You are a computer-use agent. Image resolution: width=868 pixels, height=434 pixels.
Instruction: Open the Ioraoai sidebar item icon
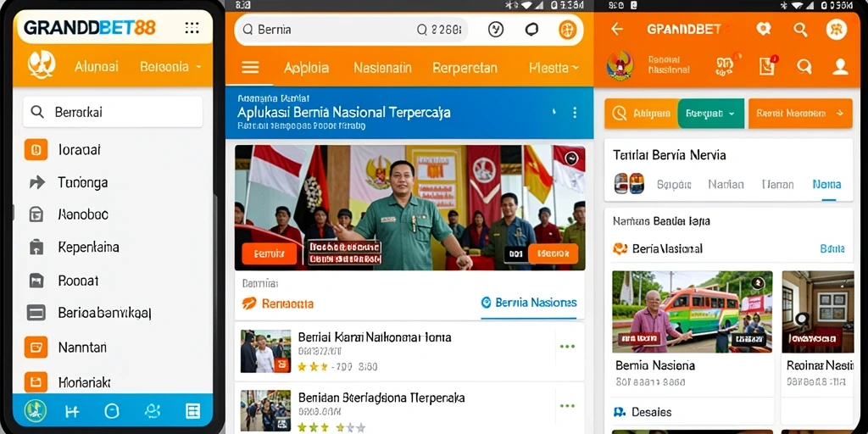(36, 149)
